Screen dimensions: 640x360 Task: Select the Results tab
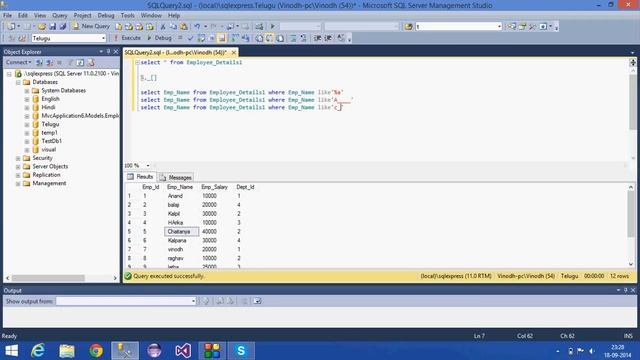(140, 177)
